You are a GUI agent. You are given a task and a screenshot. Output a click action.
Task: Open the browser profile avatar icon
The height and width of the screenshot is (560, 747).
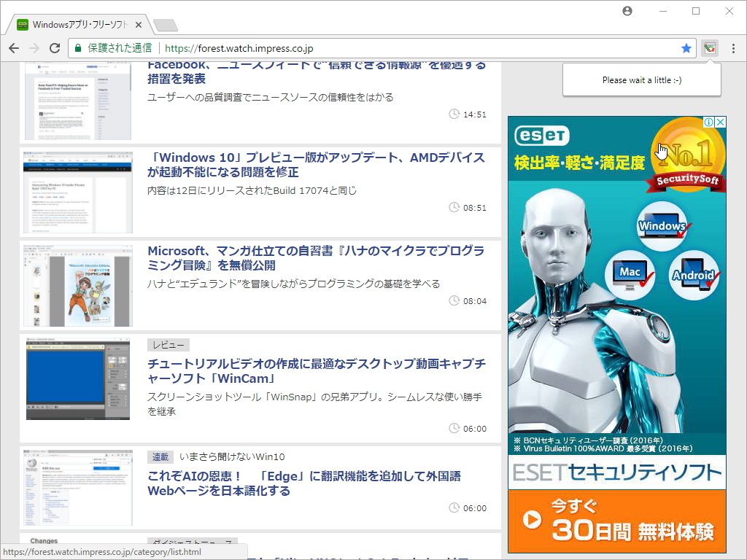(x=627, y=11)
